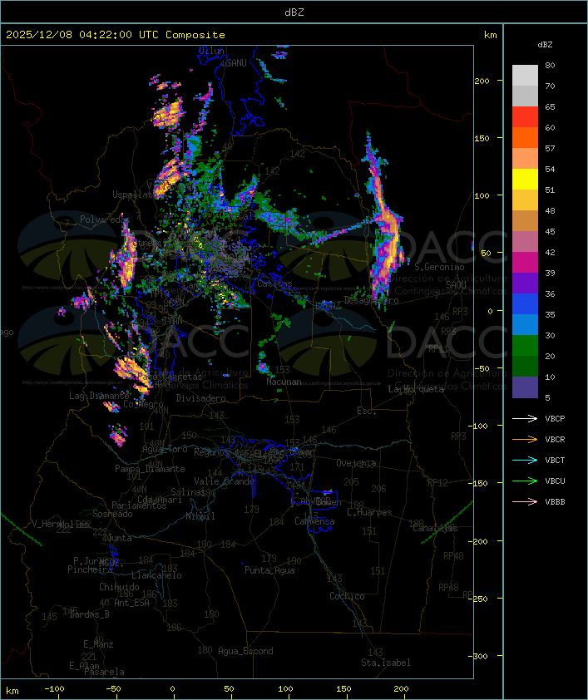Select the slate purple 5-10 dBZ swatch
Image resolution: width=588 pixels, height=700 pixels.
(x=525, y=387)
